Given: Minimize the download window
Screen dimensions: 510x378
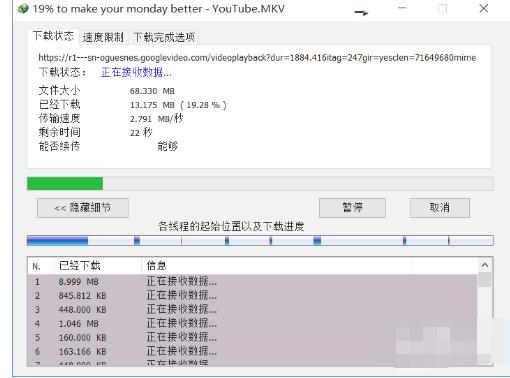Looking at the screenshot, I should pos(402,8).
